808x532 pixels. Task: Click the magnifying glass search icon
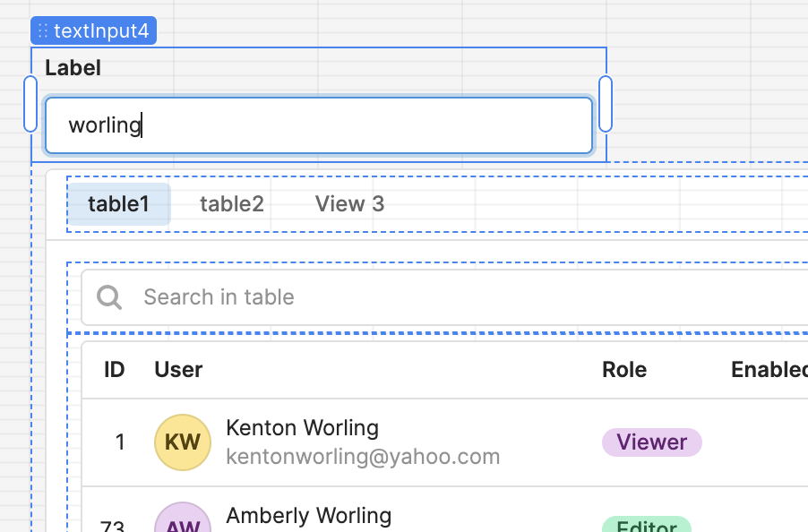tap(109, 297)
